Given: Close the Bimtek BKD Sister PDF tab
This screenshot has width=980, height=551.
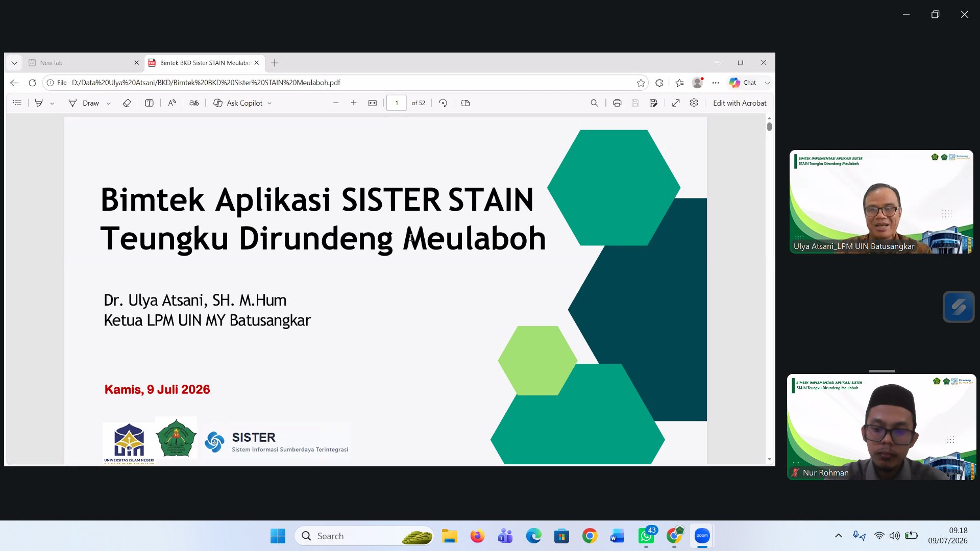Looking at the screenshot, I should pyautogui.click(x=257, y=63).
